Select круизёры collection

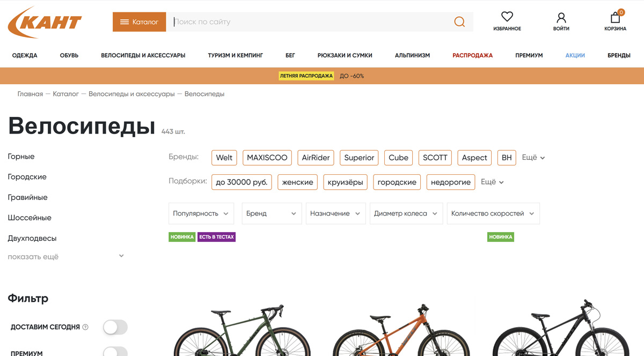tap(345, 182)
